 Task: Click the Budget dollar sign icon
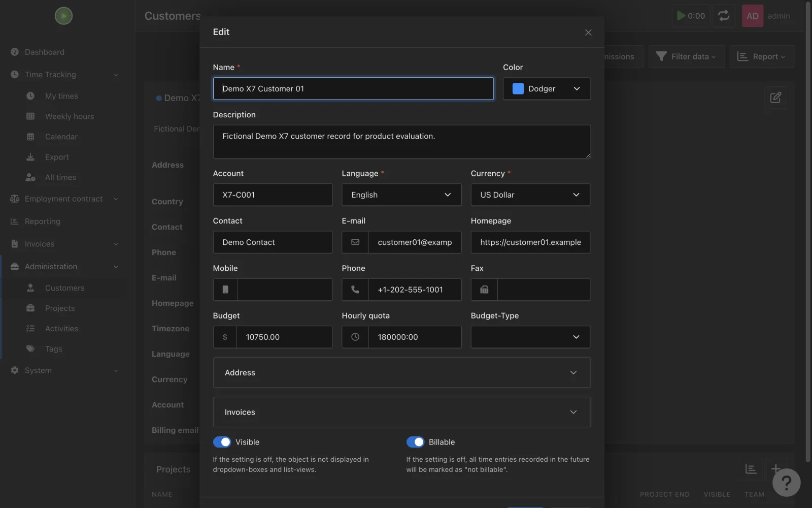(x=225, y=337)
